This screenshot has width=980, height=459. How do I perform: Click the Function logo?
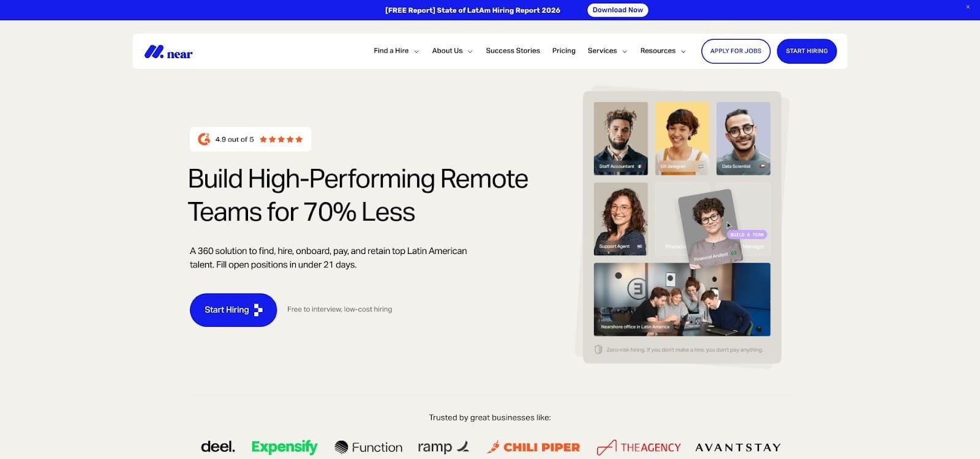369,447
